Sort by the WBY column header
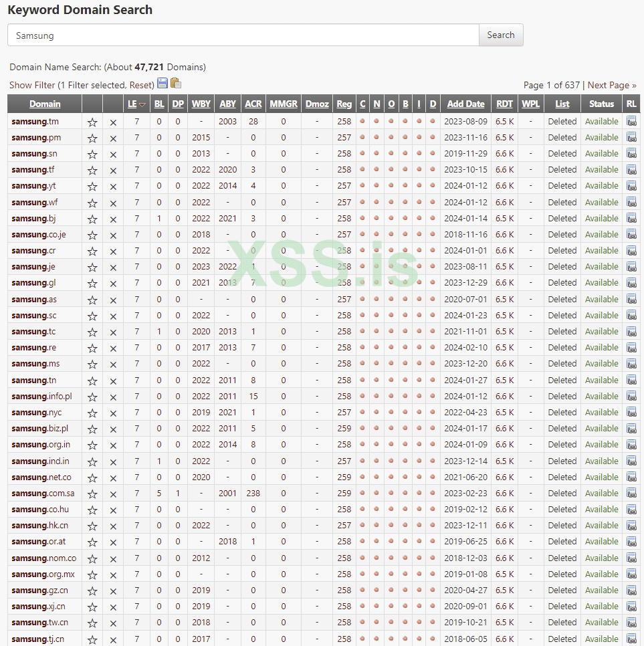 [x=201, y=104]
